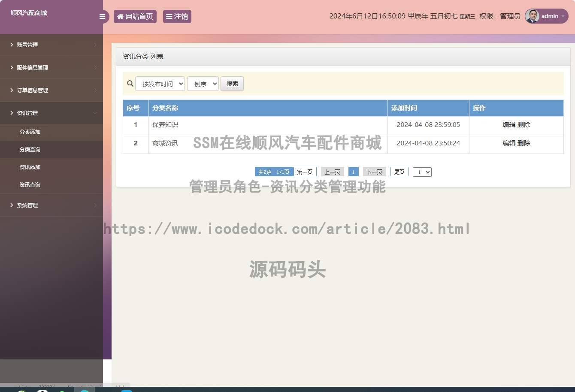Go to 第一页 first page
This screenshot has width=575, height=392.
coord(305,172)
